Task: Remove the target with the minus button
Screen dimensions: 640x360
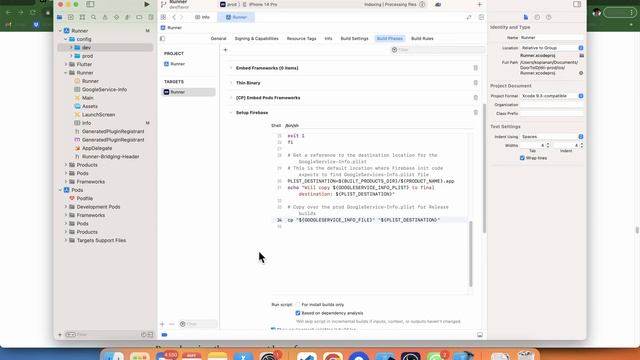Action: click(x=171, y=324)
